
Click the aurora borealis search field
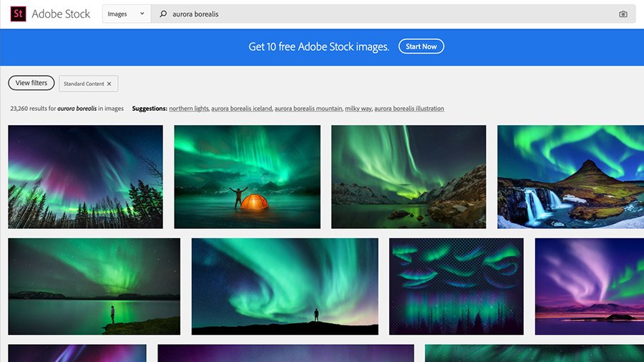tap(386, 14)
